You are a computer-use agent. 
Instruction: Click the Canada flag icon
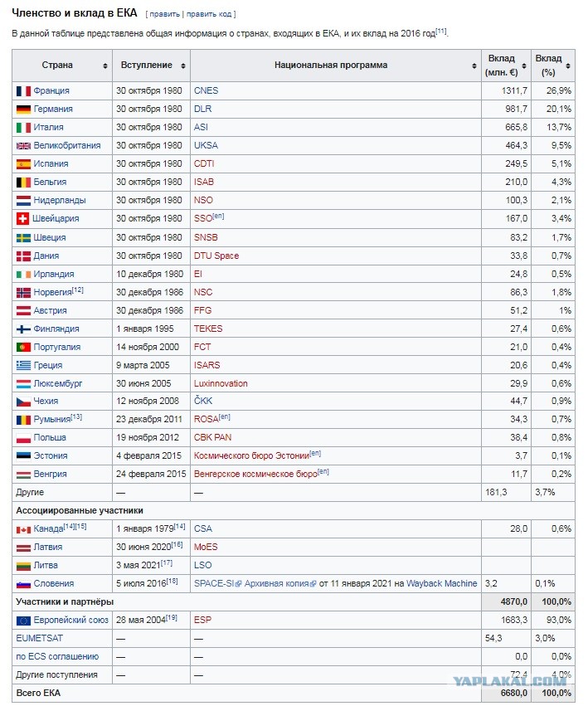(23, 530)
